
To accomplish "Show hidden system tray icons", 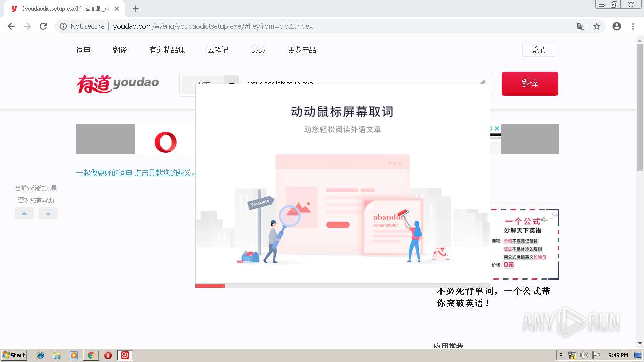I will click(x=561, y=355).
